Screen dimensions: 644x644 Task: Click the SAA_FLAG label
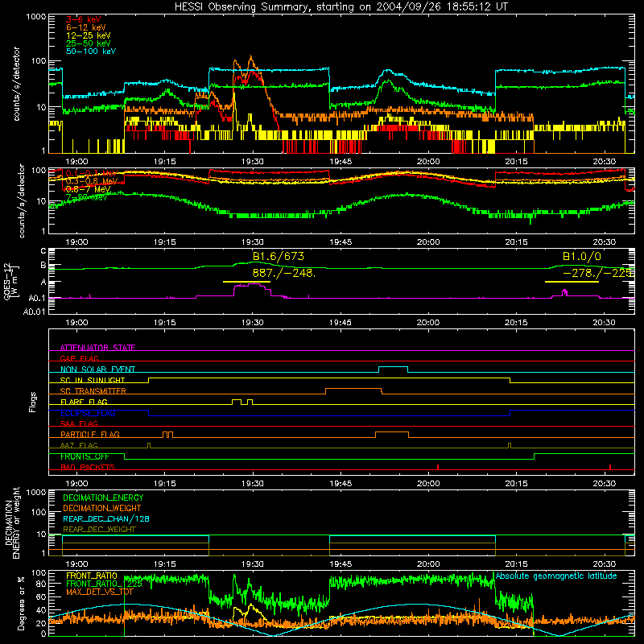point(79,423)
